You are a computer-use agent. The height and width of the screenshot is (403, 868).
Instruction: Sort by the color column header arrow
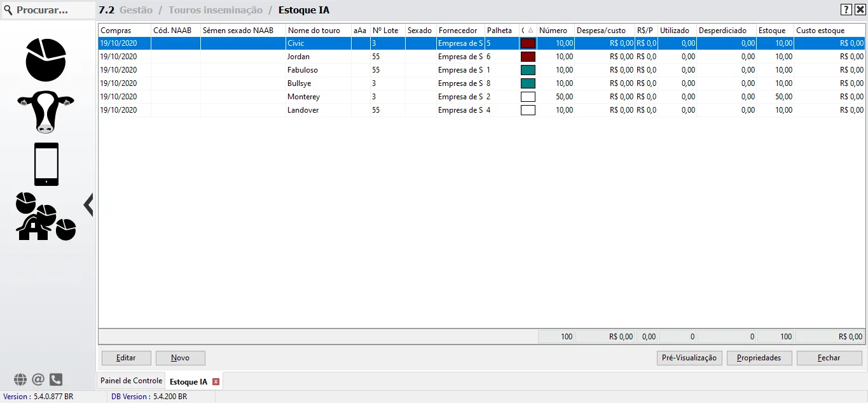(530, 31)
